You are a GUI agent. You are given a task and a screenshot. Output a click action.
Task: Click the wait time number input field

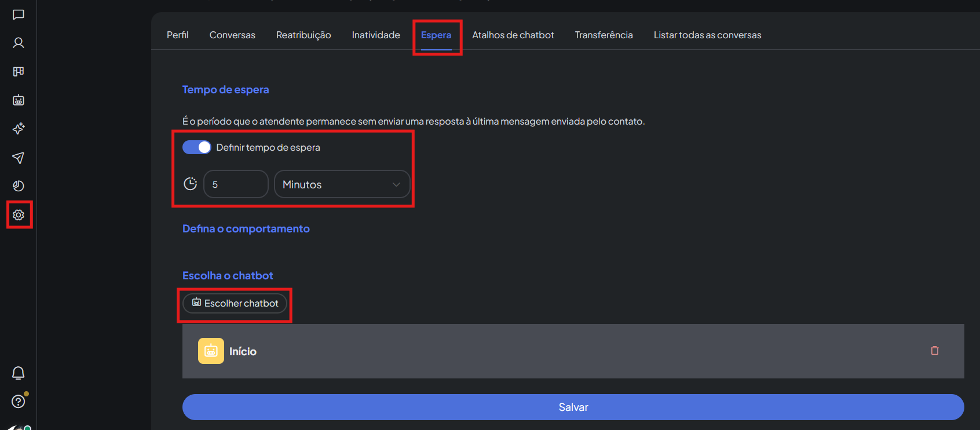coord(236,184)
